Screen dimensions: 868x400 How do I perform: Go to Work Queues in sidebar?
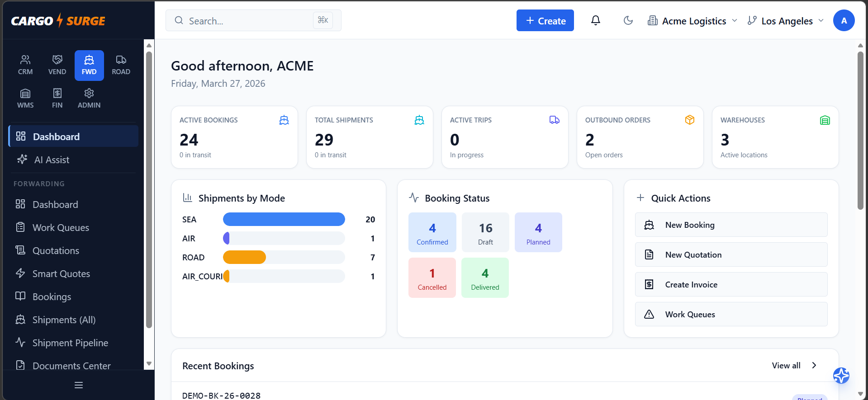point(73,227)
